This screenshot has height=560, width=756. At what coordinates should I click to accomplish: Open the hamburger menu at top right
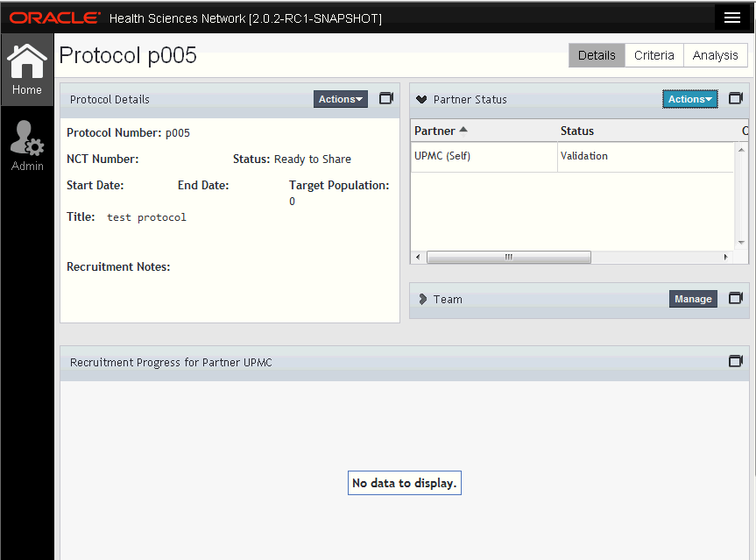pos(731,18)
